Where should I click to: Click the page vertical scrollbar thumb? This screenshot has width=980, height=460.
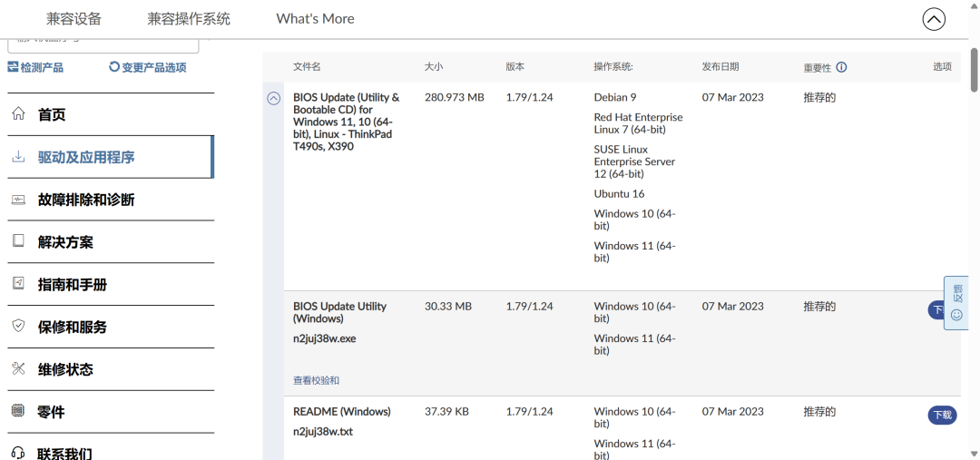pos(975,69)
